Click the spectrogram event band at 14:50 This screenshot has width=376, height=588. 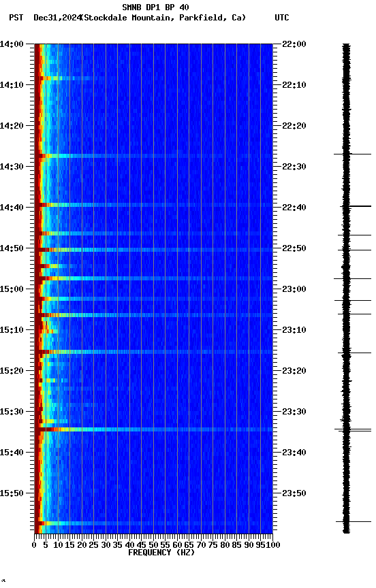pyautogui.click(x=153, y=249)
